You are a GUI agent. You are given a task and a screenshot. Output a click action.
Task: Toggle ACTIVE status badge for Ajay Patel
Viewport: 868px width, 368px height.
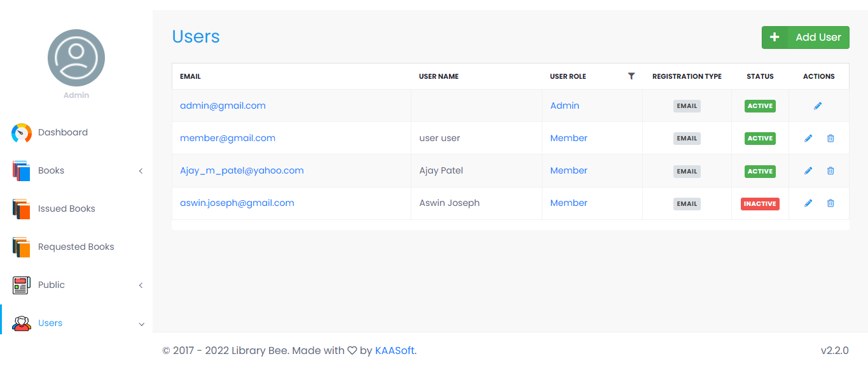coord(760,172)
